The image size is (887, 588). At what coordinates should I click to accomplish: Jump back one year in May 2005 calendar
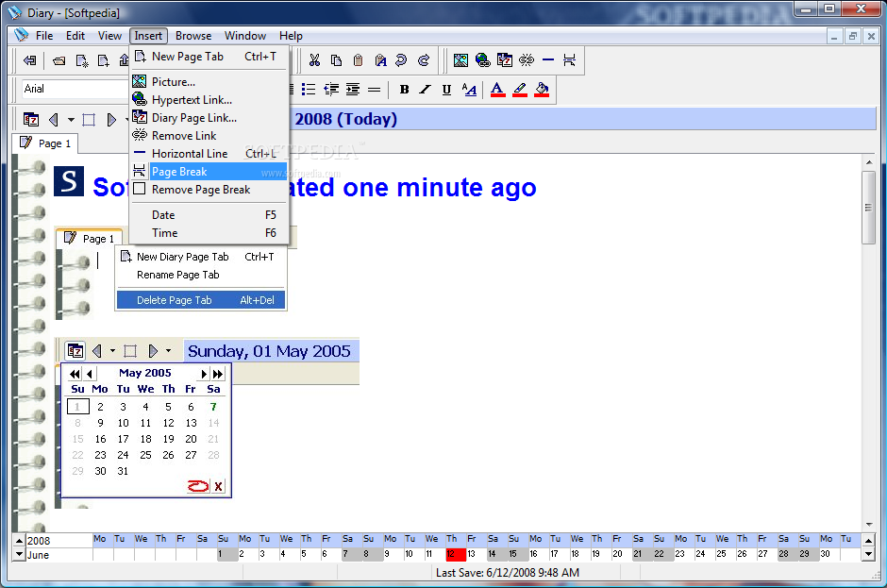tap(75, 374)
